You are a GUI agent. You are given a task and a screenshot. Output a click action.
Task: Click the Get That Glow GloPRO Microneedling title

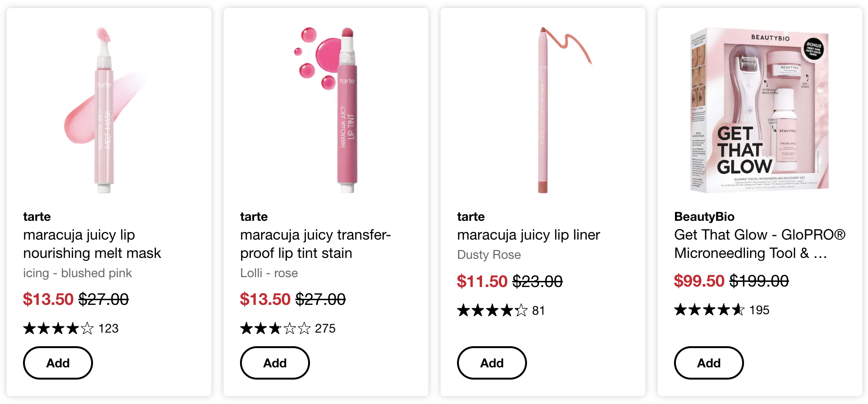pyautogui.click(x=759, y=244)
